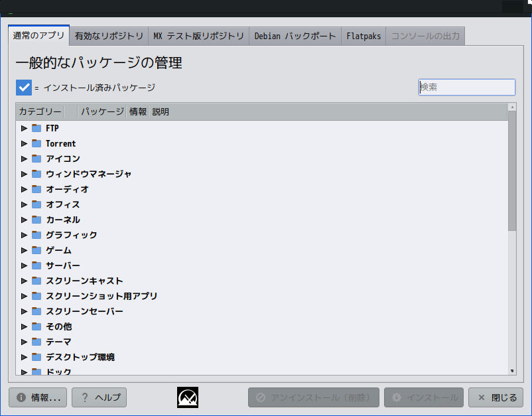This screenshot has width=532, height=416.
Task: Expand the スクリーンショット用アプリ category arrow
Action: 24,296
